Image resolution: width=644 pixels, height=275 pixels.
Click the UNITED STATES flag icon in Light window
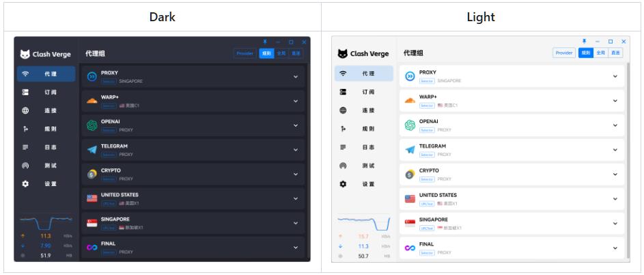(410, 199)
